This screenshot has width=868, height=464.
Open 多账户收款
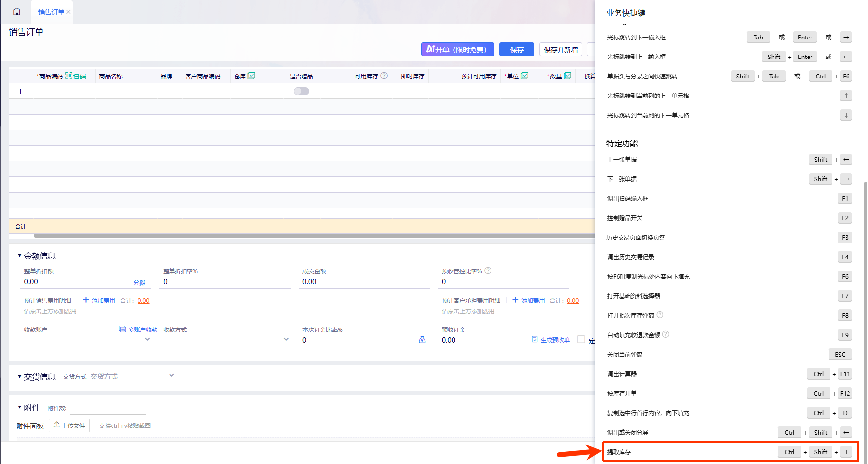pyautogui.click(x=138, y=329)
